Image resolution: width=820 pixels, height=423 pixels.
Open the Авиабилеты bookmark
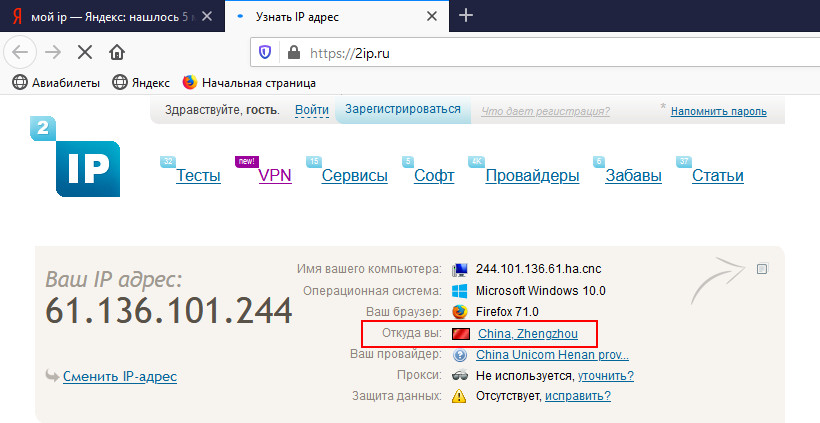[x=56, y=83]
